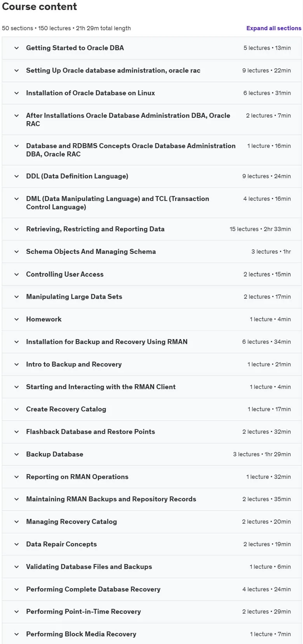The image size is (303, 644).
Task: Click the Reporting on RMAN Operations header
Action: click(x=77, y=477)
